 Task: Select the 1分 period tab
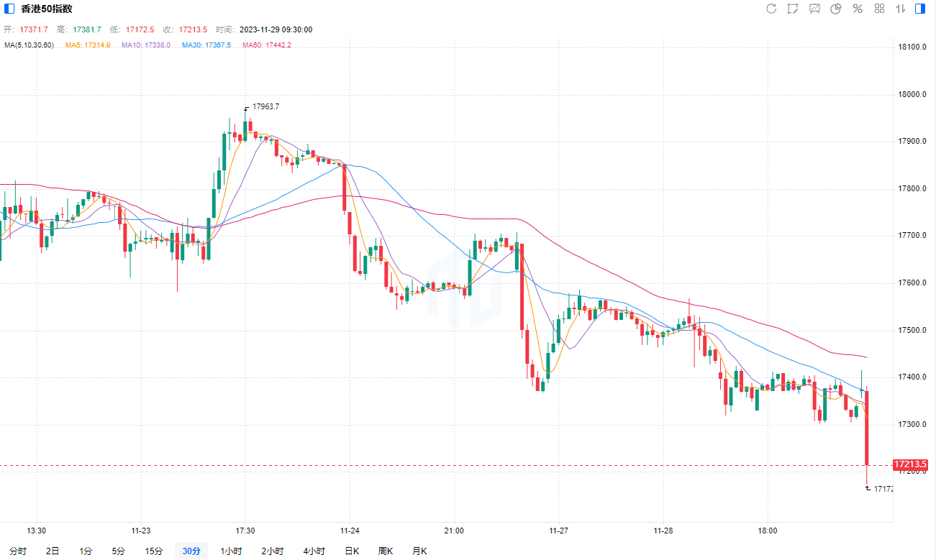click(86, 551)
